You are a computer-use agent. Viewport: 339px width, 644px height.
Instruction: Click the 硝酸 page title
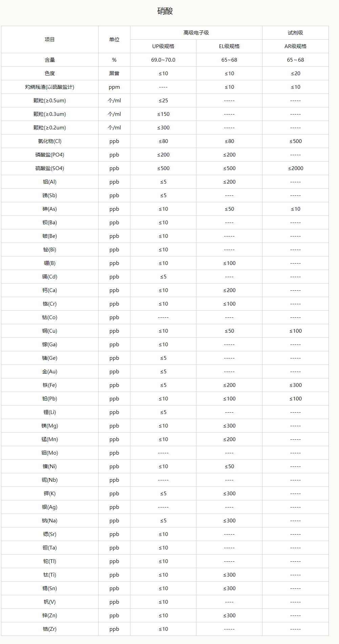(x=165, y=11)
